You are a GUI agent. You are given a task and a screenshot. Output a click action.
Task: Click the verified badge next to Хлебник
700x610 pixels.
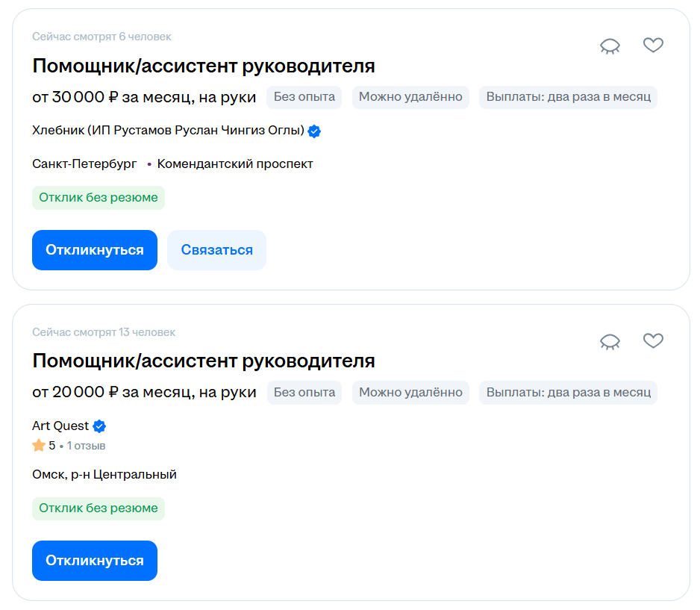[315, 131]
